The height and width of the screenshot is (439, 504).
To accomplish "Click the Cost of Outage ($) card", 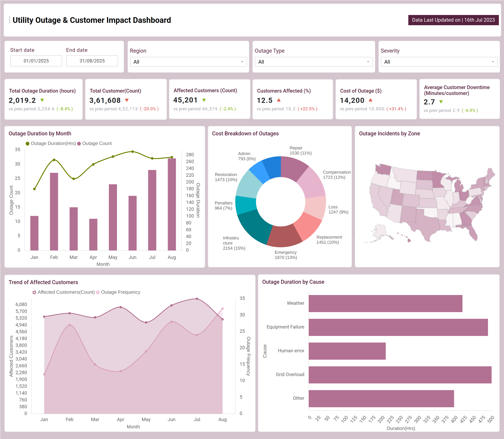I will pyautogui.click(x=376, y=99).
